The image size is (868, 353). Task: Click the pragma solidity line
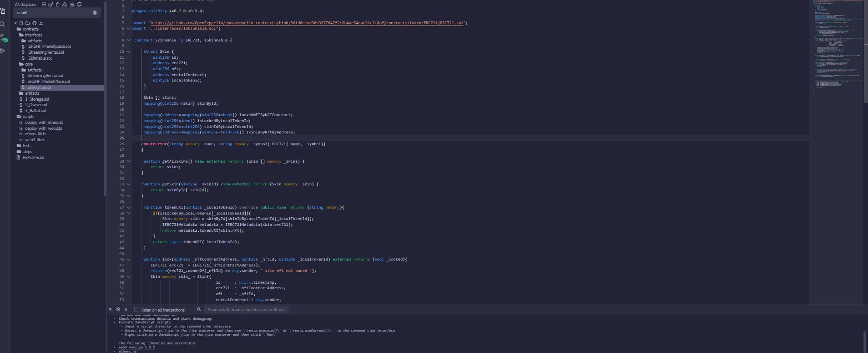pyautogui.click(x=167, y=11)
